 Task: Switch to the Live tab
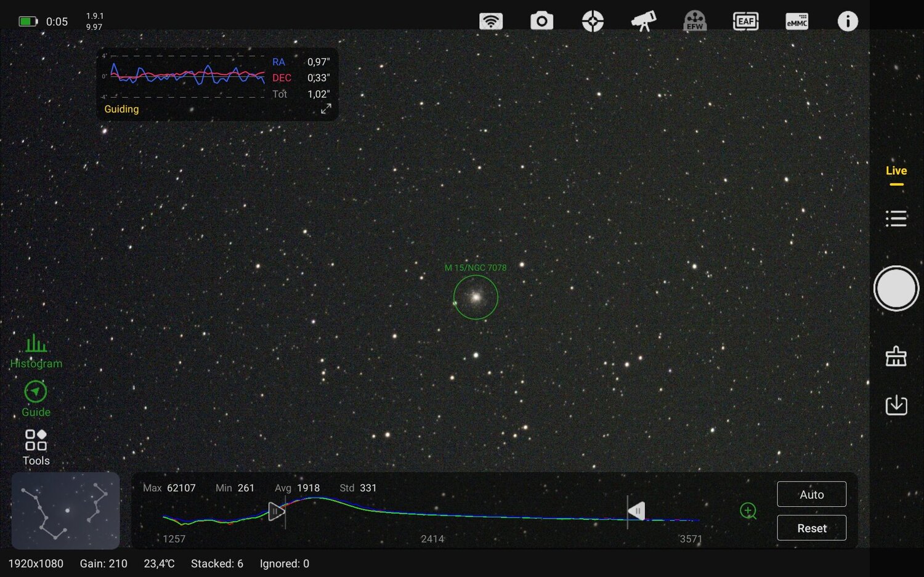[896, 171]
